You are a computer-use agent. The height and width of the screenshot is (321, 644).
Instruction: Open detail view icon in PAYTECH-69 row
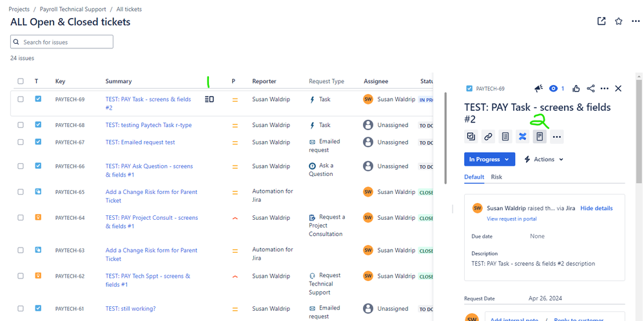[209, 99]
